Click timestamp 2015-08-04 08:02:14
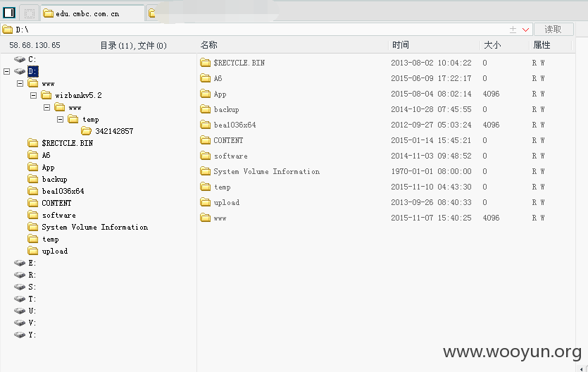 coord(431,94)
